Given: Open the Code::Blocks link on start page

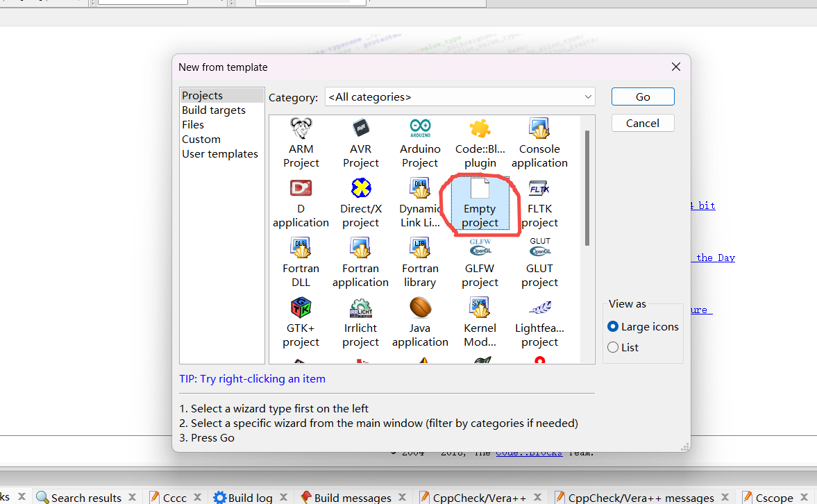Looking at the screenshot, I should [x=529, y=453].
